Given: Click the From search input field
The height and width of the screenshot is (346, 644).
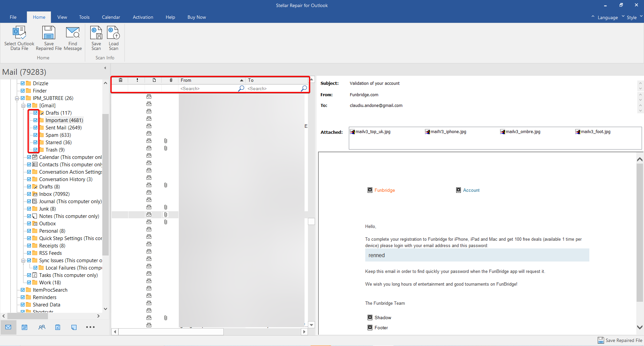Looking at the screenshot, I should [208, 89].
